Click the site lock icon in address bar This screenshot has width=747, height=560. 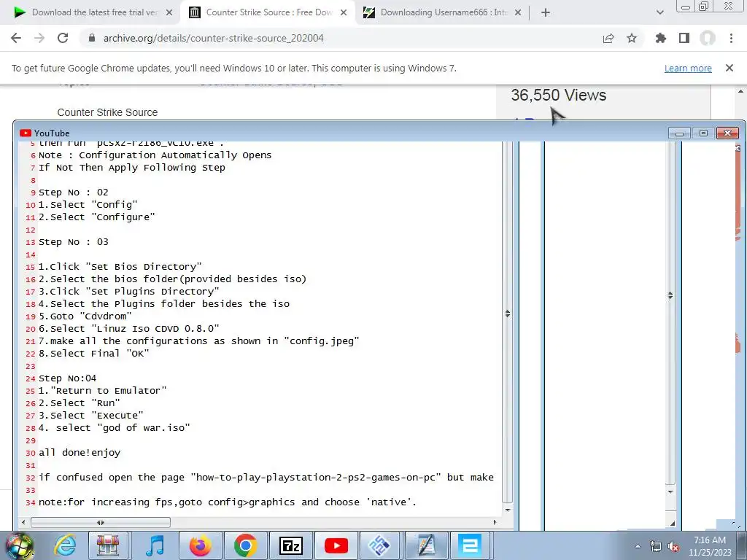[x=91, y=38]
